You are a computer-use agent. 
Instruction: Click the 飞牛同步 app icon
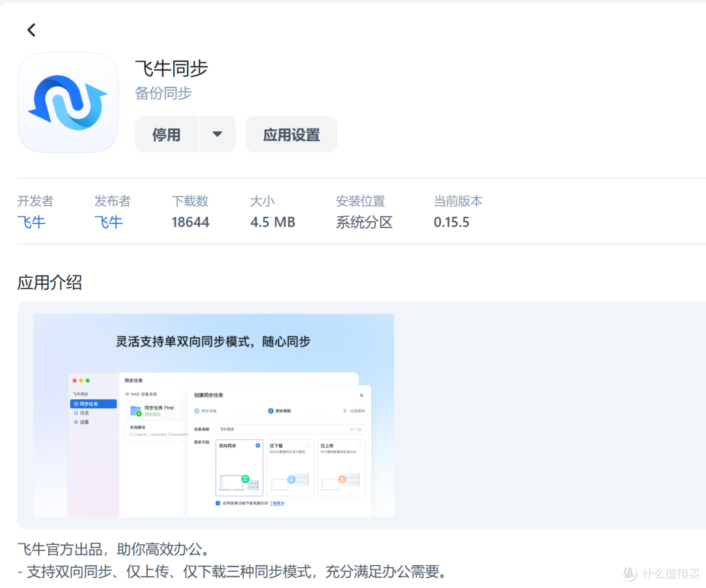point(68,103)
